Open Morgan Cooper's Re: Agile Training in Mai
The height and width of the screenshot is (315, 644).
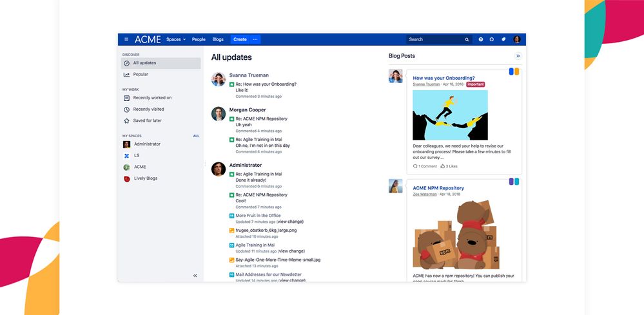259,139
